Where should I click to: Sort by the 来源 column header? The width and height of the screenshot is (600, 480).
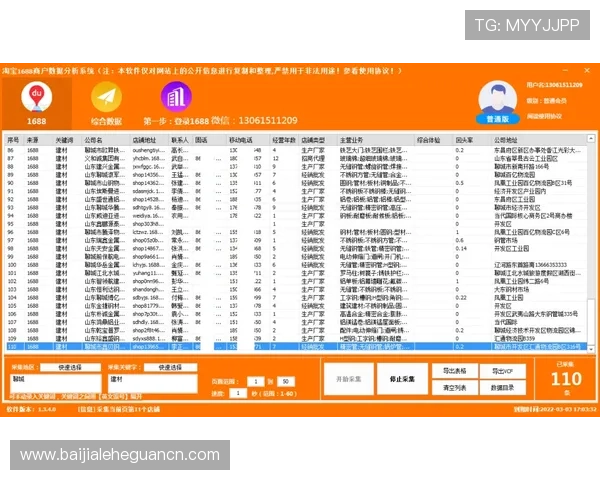coord(38,140)
